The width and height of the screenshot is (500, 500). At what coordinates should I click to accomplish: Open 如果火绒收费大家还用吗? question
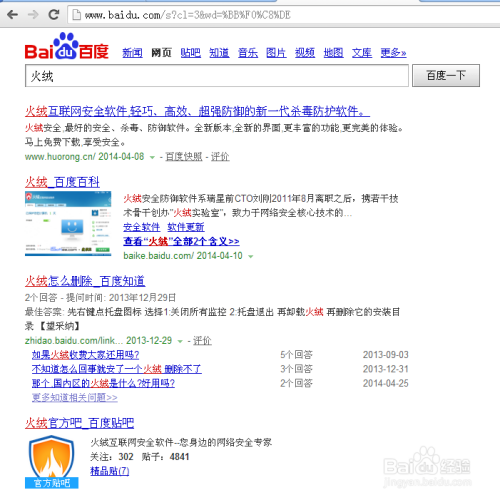(85, 355)
